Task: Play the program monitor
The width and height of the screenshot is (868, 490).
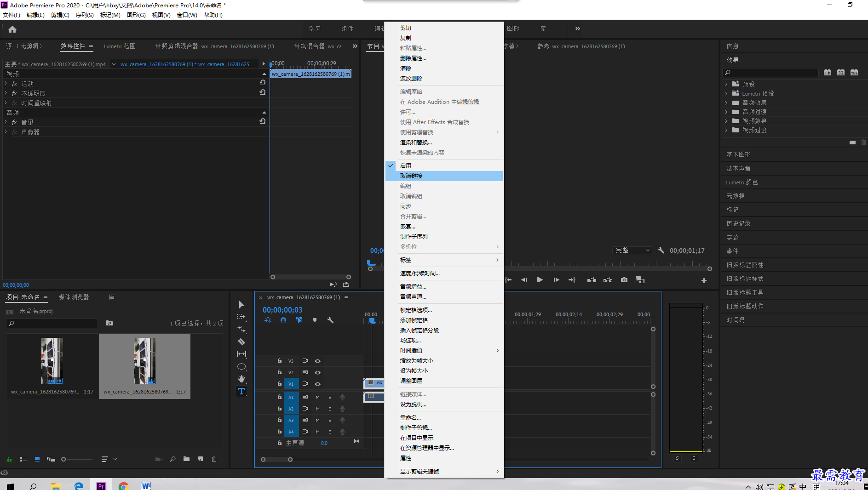Action: (x=540, y=279)
